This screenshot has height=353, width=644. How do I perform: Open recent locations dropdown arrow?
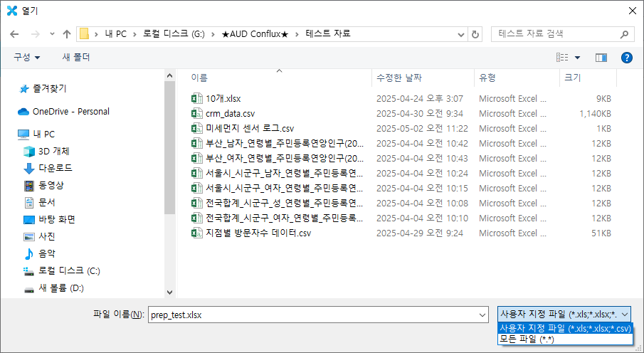tap(52, 34)
